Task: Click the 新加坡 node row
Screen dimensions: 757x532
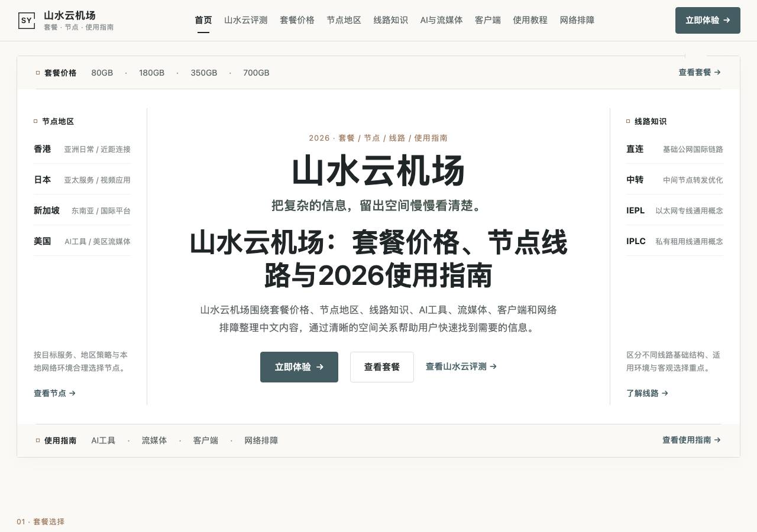Action: coord(82,210)
